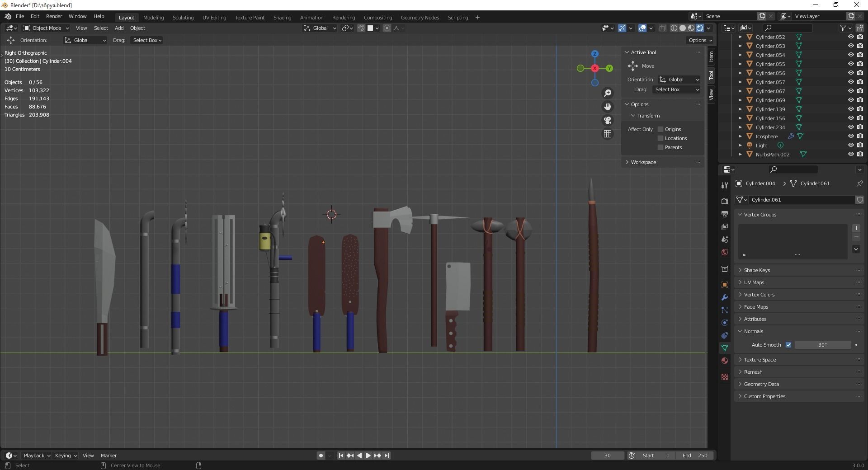Viewport: 868px width, 470px height.
Task: Click the pan hand viewport gizmo
Action: point(608,107)
